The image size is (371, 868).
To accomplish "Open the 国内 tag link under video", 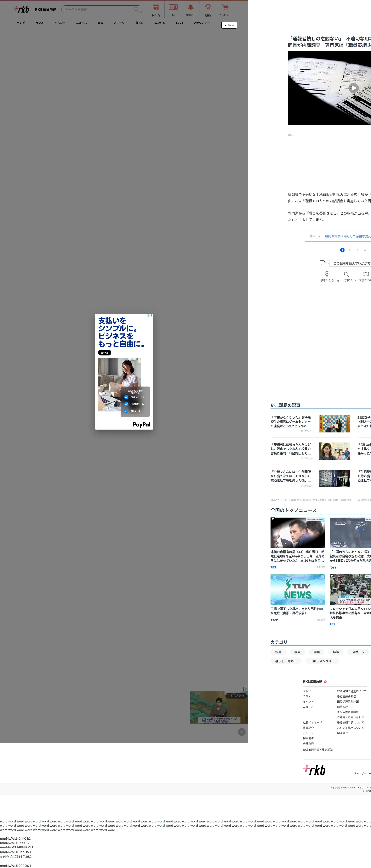I will [290, 135].
